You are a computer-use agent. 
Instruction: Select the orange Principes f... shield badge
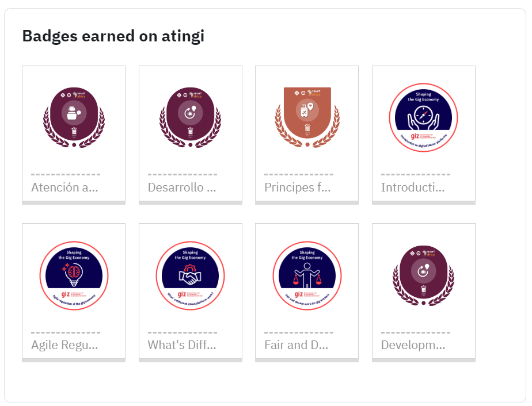point(307,117)
